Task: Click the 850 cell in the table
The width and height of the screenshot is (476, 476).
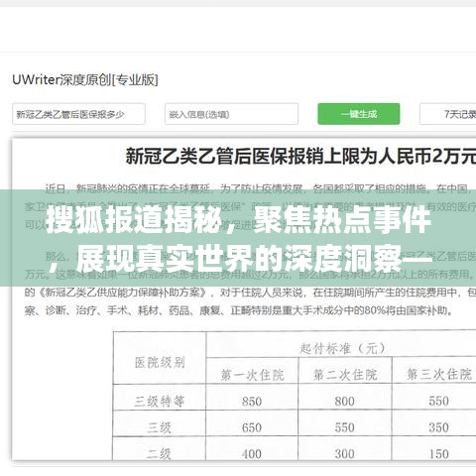Action: 252,402
